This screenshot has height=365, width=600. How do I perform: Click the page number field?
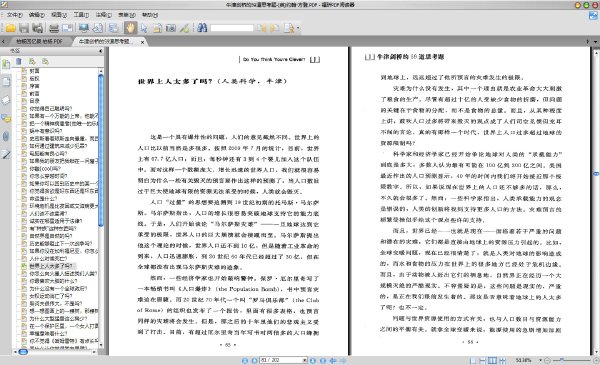click(281, 360)
